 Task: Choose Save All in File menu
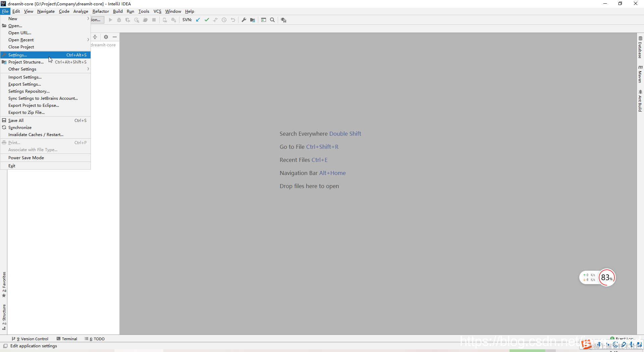(x=46, y=121)
